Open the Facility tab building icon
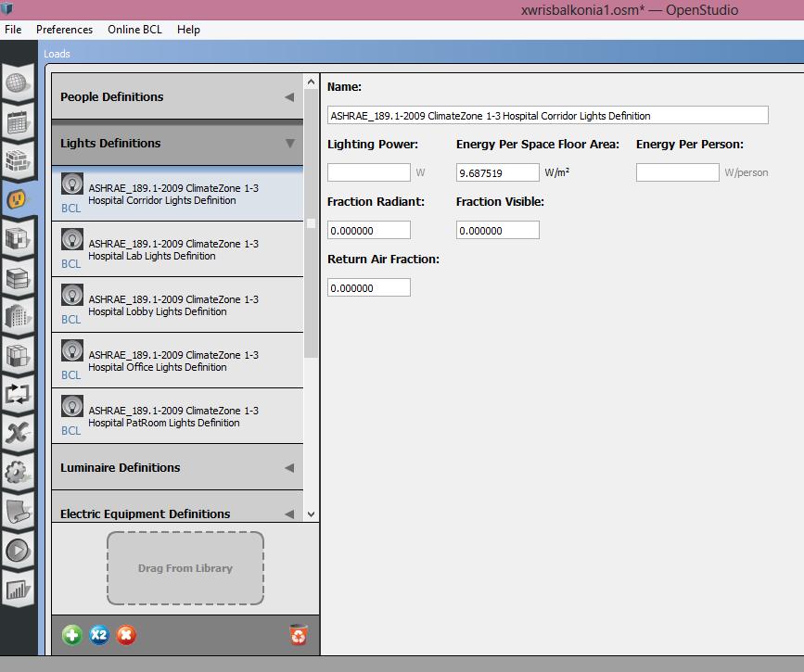Image resolution: width=804 pixels, height=672 pixels. pos(19,317)
